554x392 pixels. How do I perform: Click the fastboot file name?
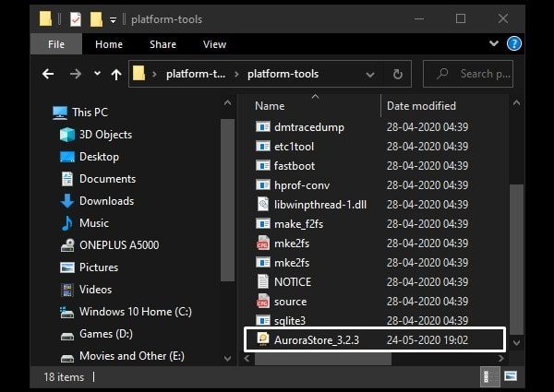click(295, 166)
